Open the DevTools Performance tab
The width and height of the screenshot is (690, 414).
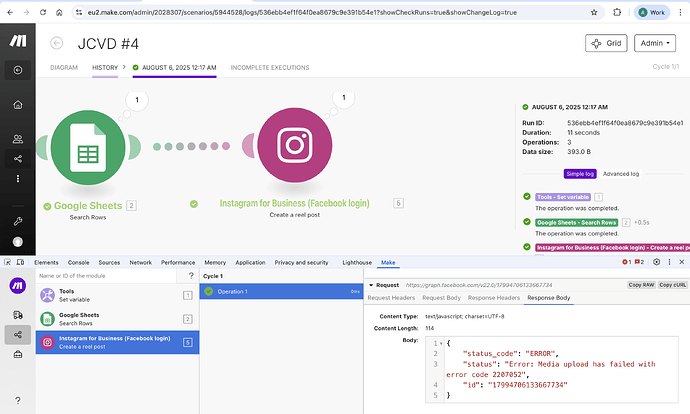[178, 263]
